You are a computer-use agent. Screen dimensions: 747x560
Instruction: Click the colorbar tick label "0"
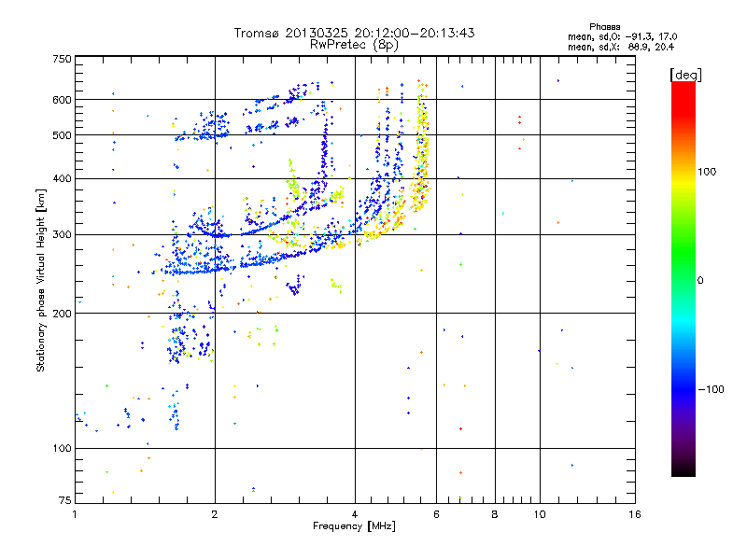click(700, 281)
